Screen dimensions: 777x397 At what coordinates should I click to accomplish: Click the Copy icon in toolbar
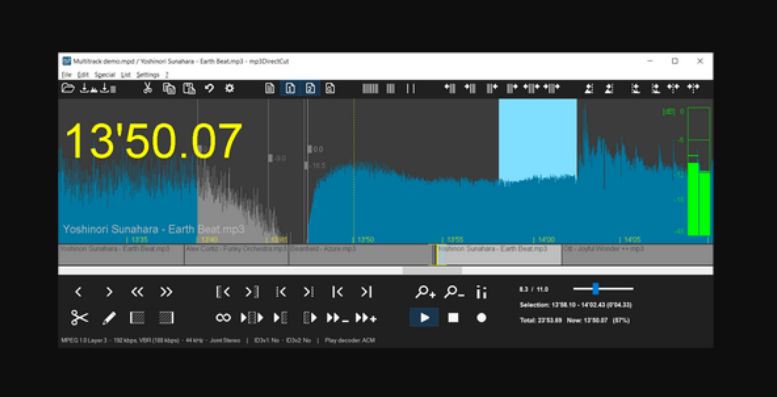[x=169, y=89]
